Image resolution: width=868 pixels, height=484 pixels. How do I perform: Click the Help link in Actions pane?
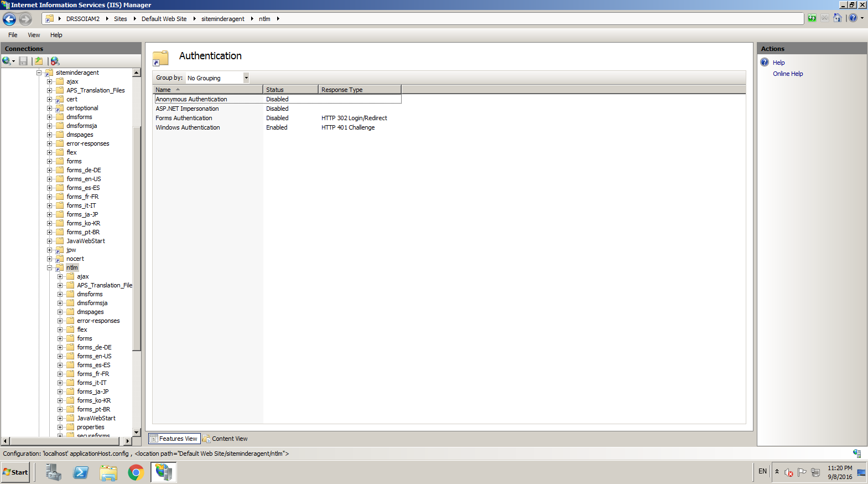pos(779,63)
